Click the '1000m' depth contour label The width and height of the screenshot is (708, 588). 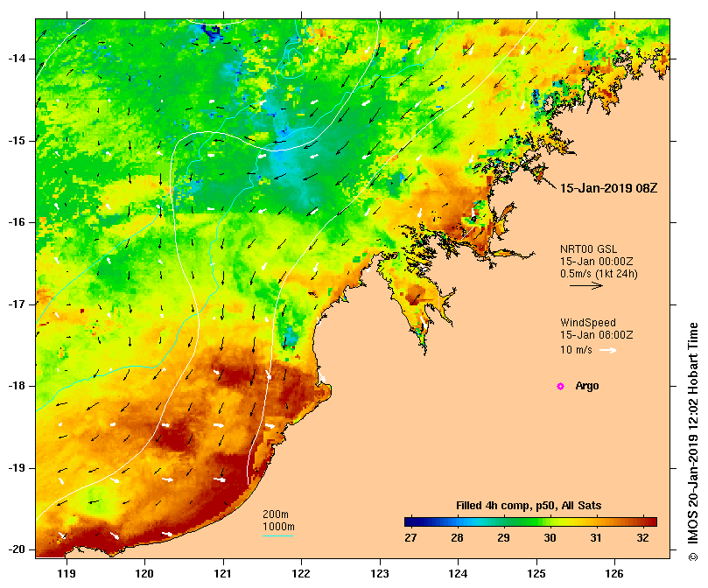pyautogui.click(x=278, y=527)
